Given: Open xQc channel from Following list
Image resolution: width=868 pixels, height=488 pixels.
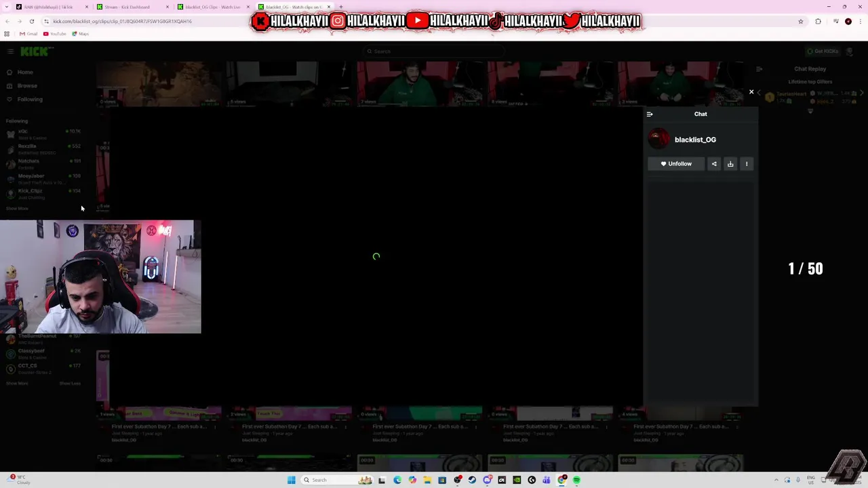Looking at the screenshot, I should point(43,134).
